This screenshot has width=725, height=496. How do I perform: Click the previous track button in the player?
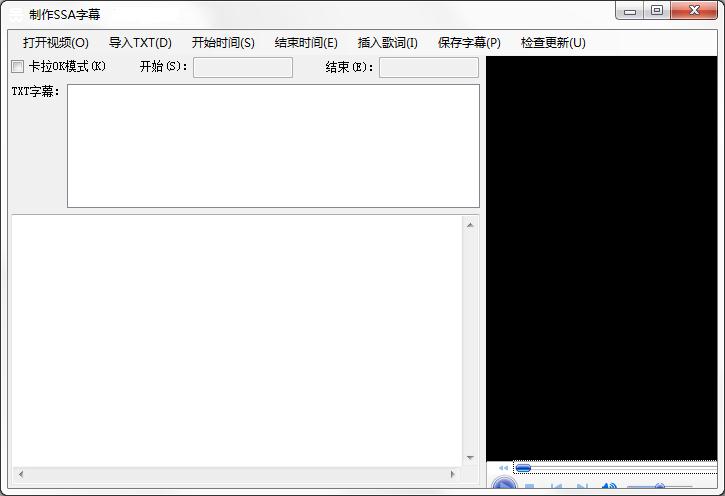coord(556,486)
